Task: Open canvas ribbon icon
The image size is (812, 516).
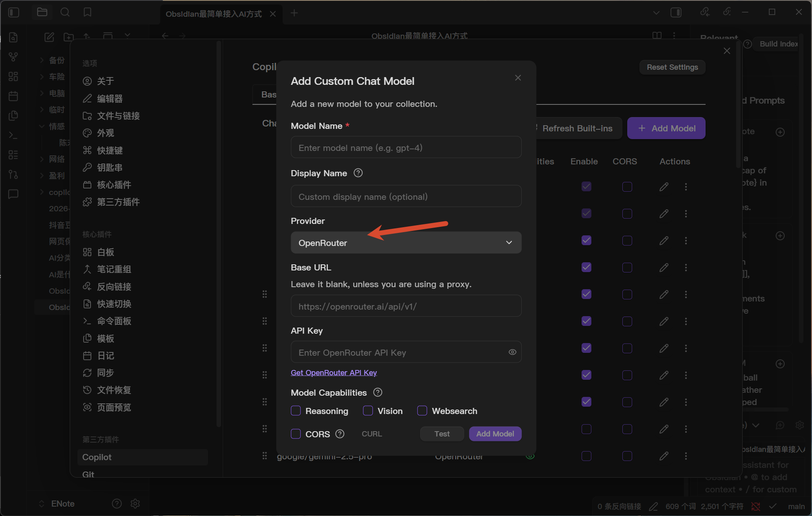Action: click(13, 76)
